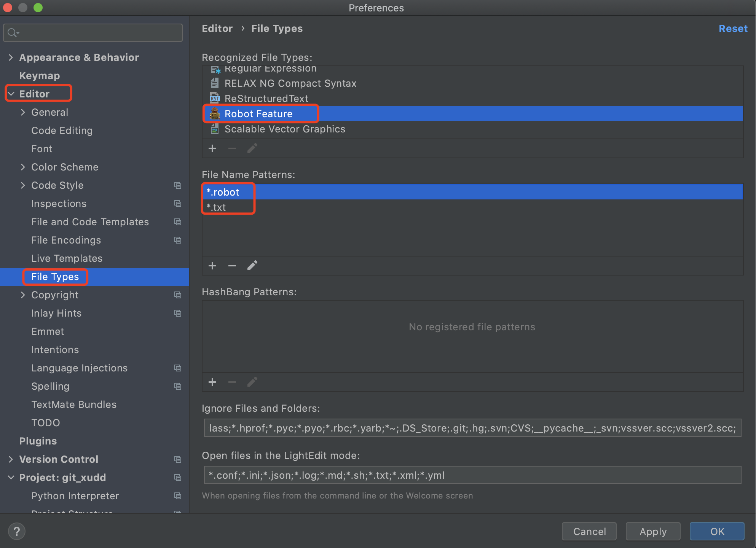Image resolution: width=756 pixels, height=548 pixels.
Task: Remove selected *.robot file name pattern
Action: (x=232, y=266)
